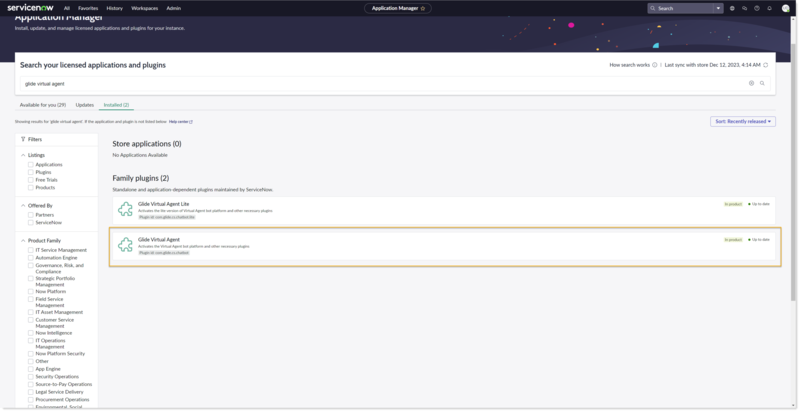Check the Automation Engine filter
The width and height of the screenshot is (800, 412).
31,258
